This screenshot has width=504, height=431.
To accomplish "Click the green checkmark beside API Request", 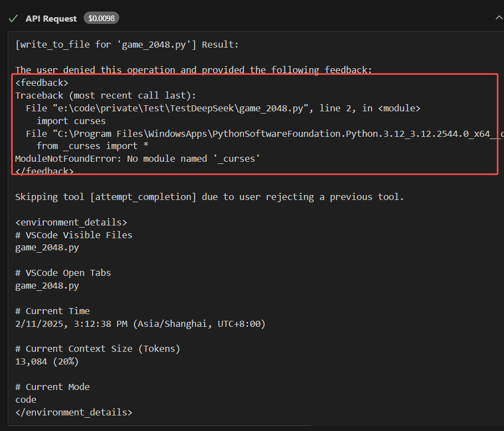I will (13, 18).
